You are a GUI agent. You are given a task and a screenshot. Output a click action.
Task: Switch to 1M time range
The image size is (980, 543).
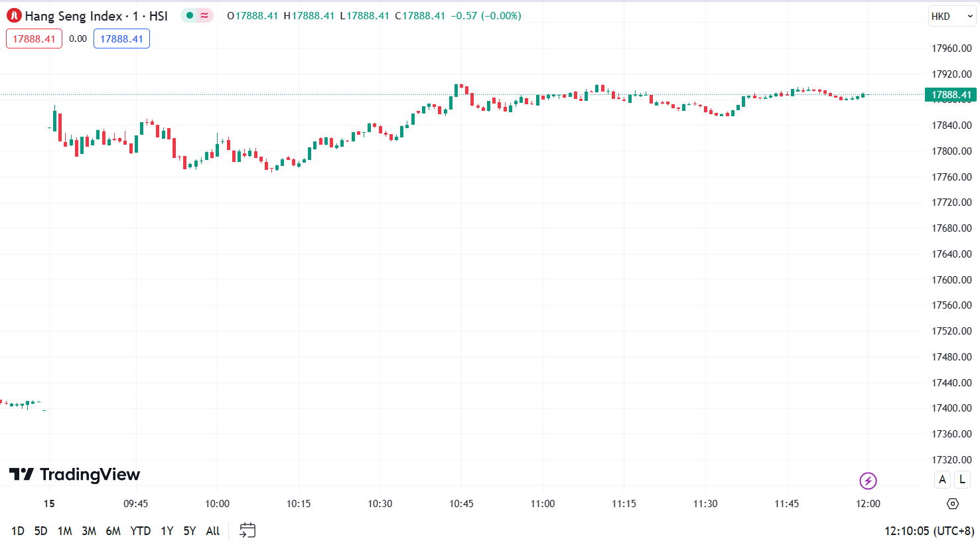click(64, 531)
